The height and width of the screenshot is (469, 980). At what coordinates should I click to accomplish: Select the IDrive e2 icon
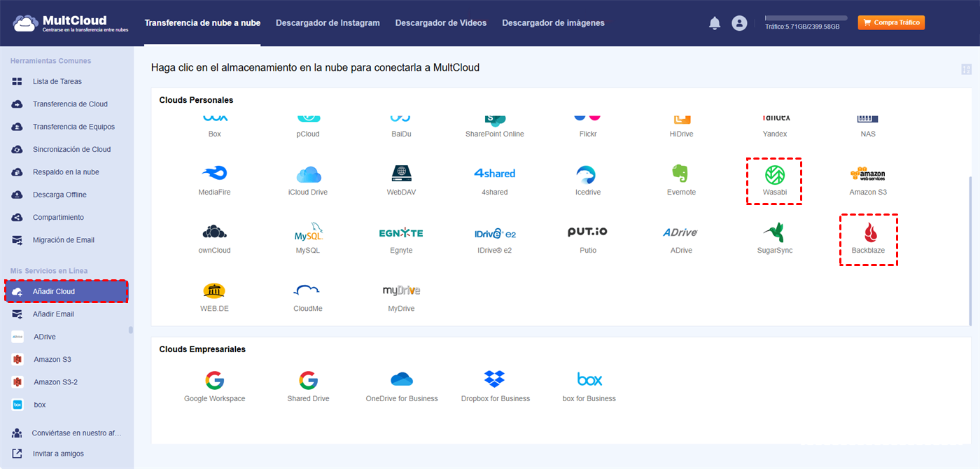click(495, 232)
